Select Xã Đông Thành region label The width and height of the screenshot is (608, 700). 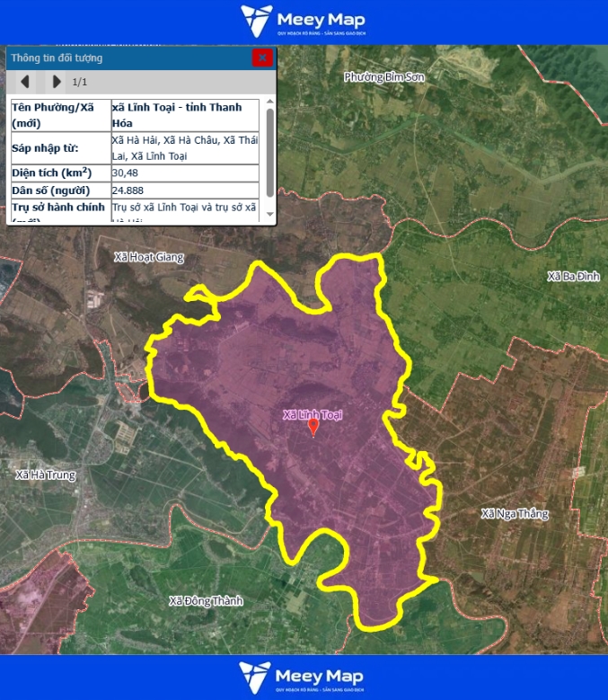(x=206, y=600)
